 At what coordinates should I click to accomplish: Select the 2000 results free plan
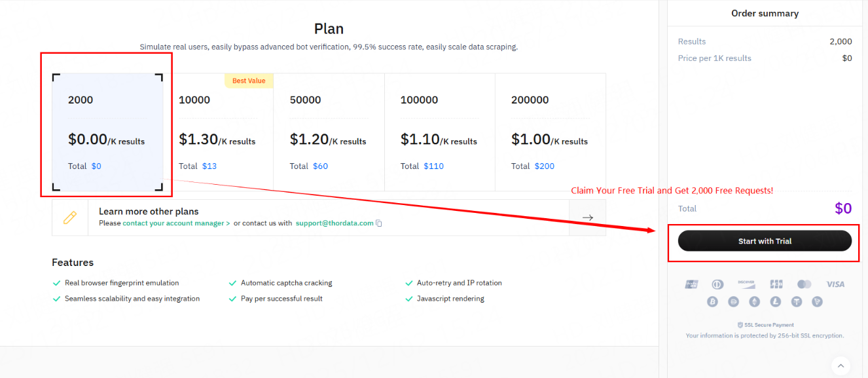click(107, 132)
